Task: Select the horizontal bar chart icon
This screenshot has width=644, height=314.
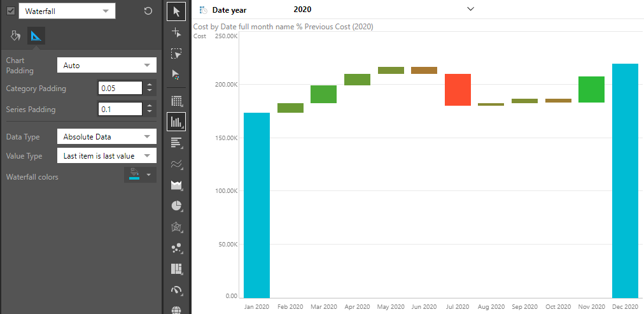Action: tap(177, 143)
